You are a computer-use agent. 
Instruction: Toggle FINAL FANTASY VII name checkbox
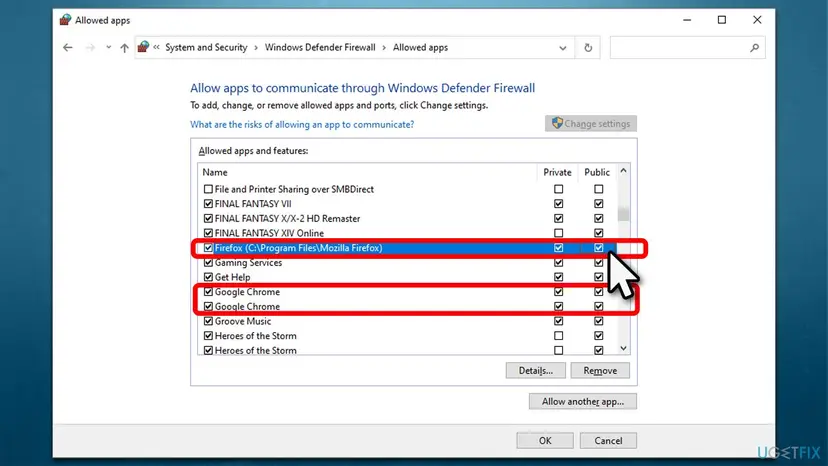click(x=208, y=204)
